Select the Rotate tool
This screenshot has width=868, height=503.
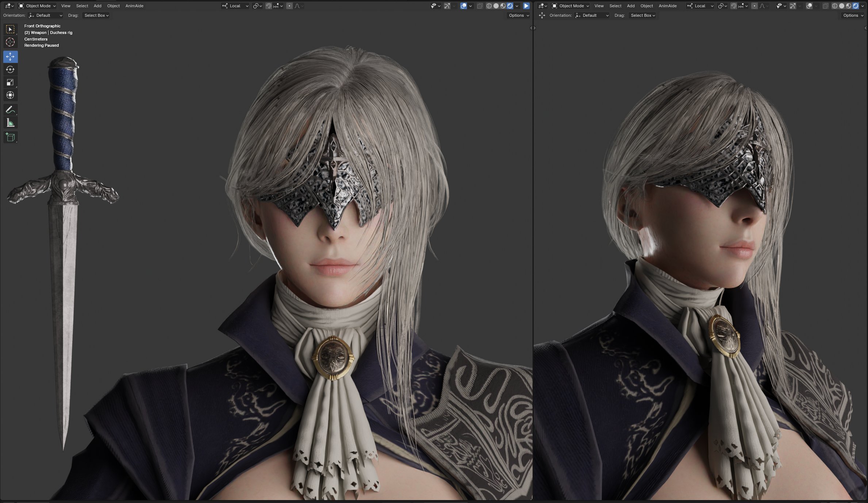[x=10, y=69]
